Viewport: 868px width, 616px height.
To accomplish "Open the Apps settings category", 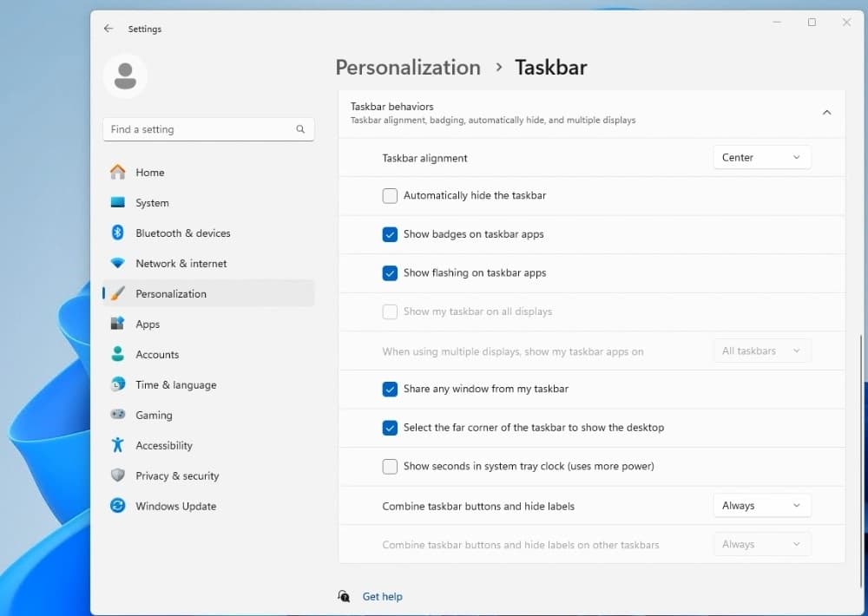I will click(148, 324).
